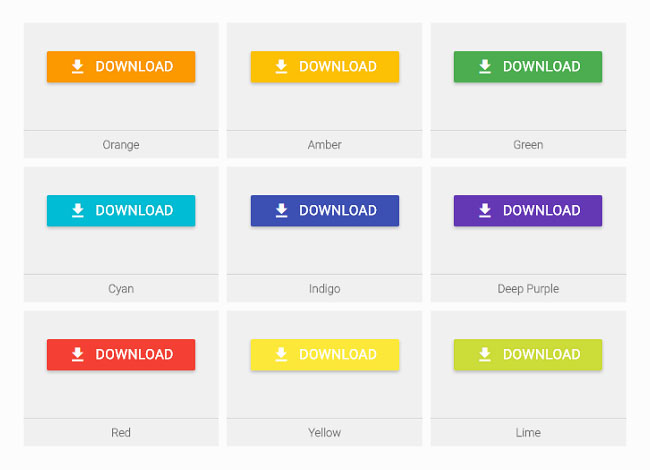Select the "Lime" caption label

528,433
